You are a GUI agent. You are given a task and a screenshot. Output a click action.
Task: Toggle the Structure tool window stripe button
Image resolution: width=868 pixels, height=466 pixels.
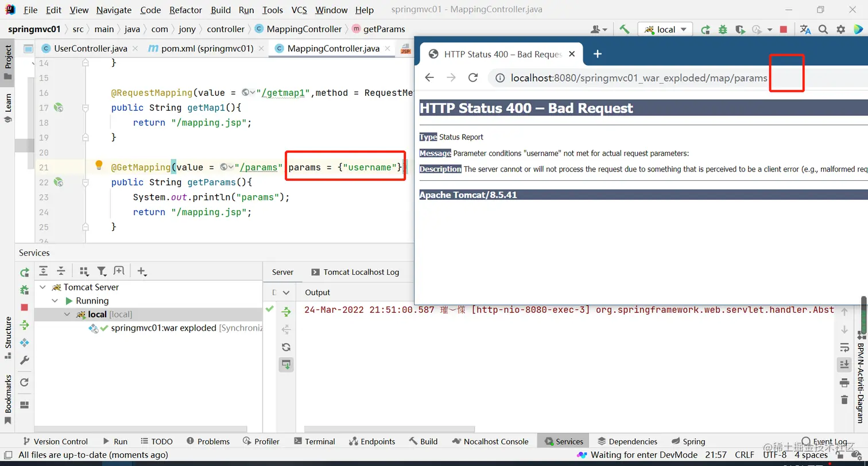click(x=8, y=337)
